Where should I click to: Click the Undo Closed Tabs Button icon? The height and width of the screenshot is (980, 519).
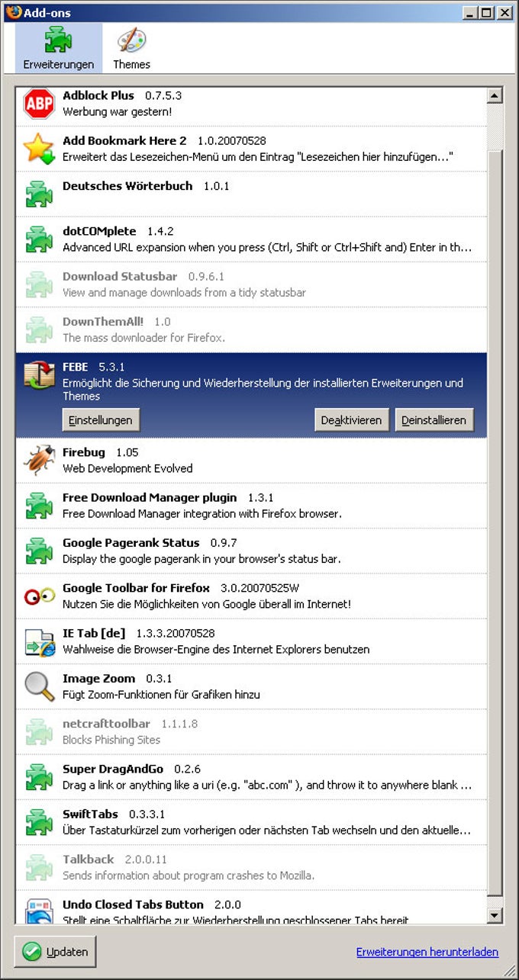coord(39,911)
